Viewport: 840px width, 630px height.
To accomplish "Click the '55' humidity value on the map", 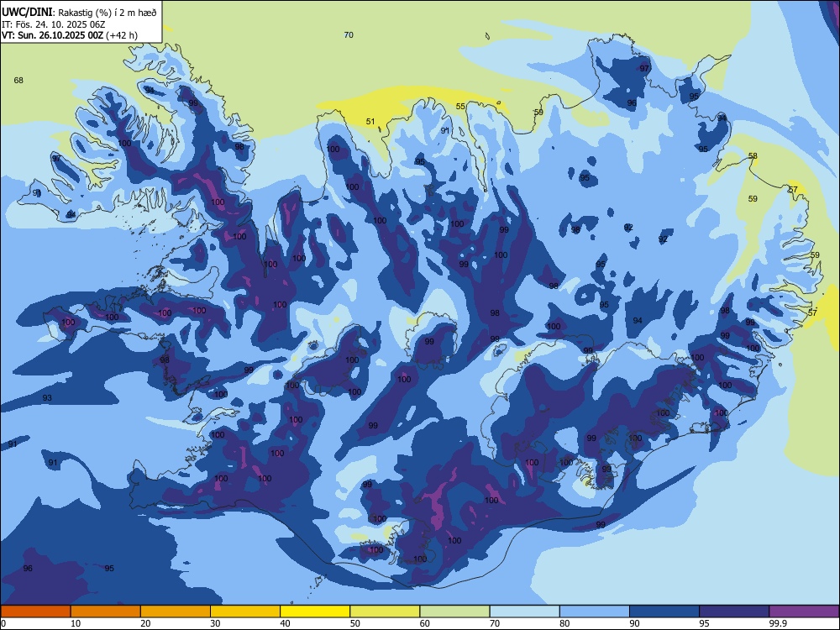I will tap(460, 107).
